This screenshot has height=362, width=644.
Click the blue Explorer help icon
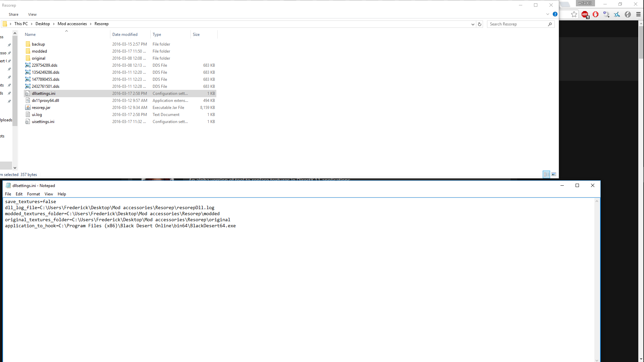click(x=555, y=14)
